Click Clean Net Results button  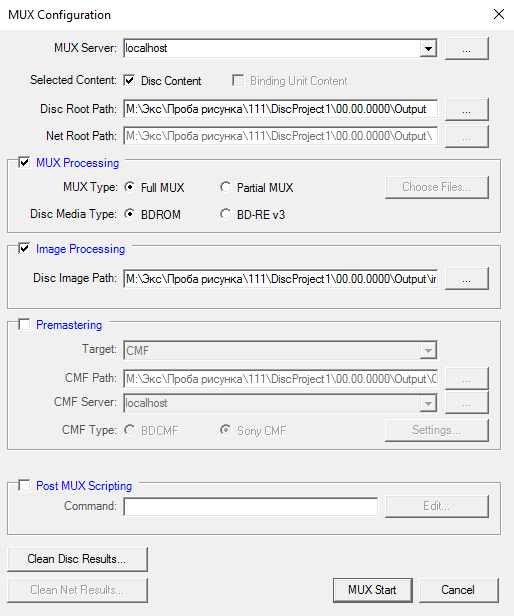(77, 590)
